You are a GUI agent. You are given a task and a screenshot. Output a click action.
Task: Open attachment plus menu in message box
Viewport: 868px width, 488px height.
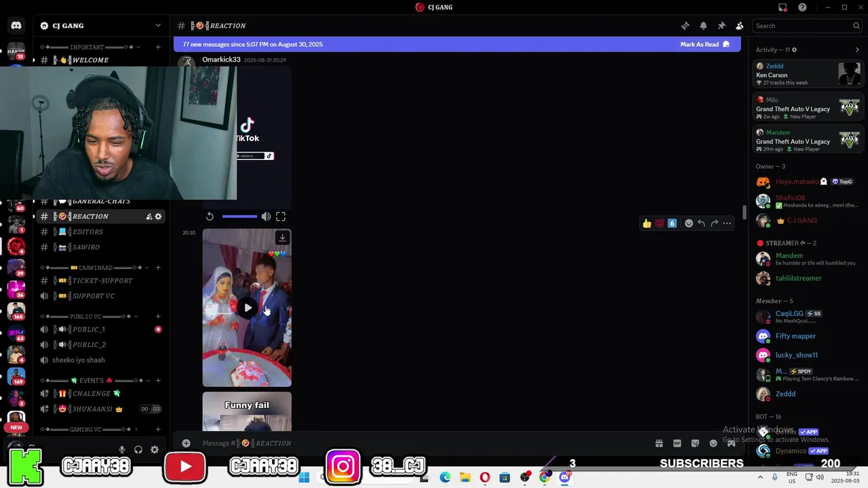click(186, 443)
